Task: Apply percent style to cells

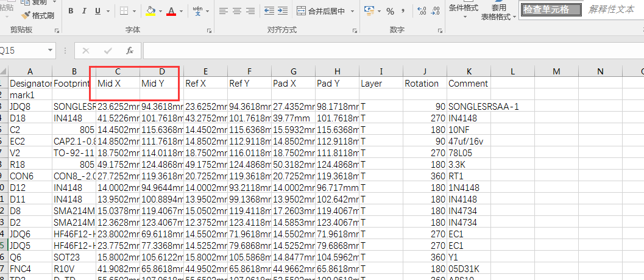Action: 390,11
